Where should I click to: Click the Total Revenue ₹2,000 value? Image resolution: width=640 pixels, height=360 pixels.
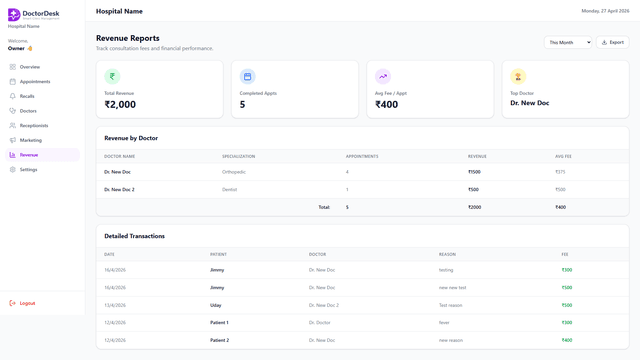coord(120,104)
